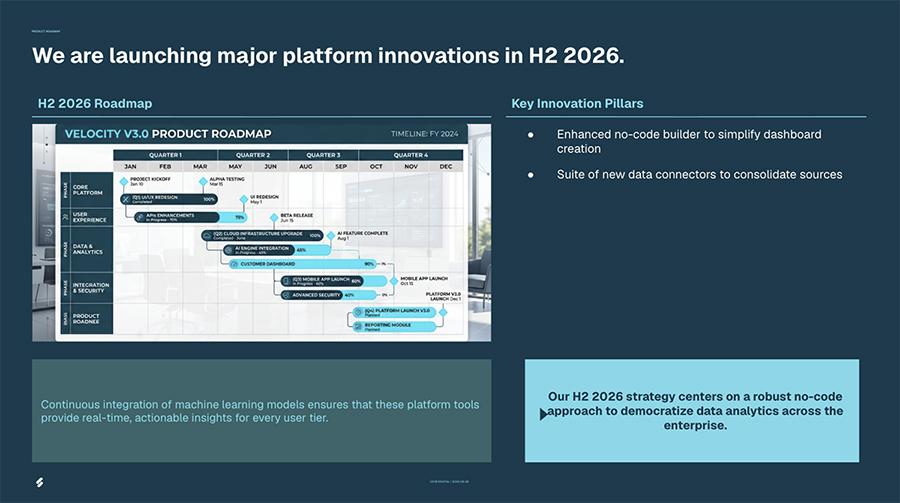Image resolution: width=900 pixels, height=503 pixels.
Task: Click the JUN month column header
Action: (270, 167)
